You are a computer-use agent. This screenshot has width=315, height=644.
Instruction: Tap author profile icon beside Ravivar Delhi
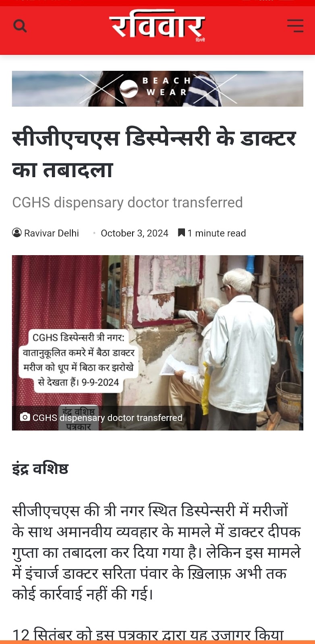pyautogui.click(x=17, y=233)
